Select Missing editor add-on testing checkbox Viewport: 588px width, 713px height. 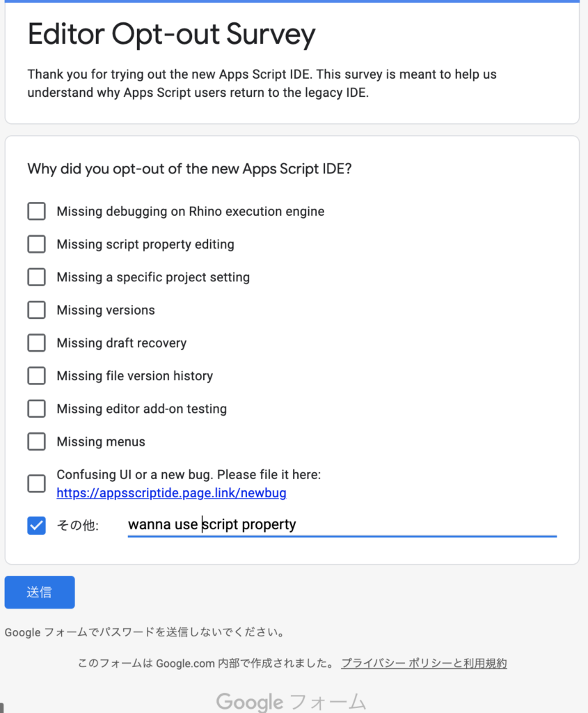point(36,408)
